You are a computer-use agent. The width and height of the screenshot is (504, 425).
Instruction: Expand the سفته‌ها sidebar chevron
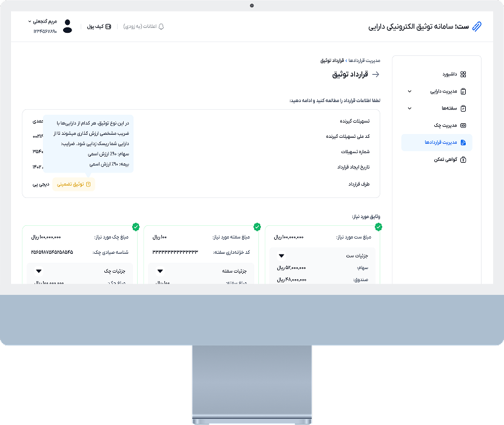(x=409, y=108)
